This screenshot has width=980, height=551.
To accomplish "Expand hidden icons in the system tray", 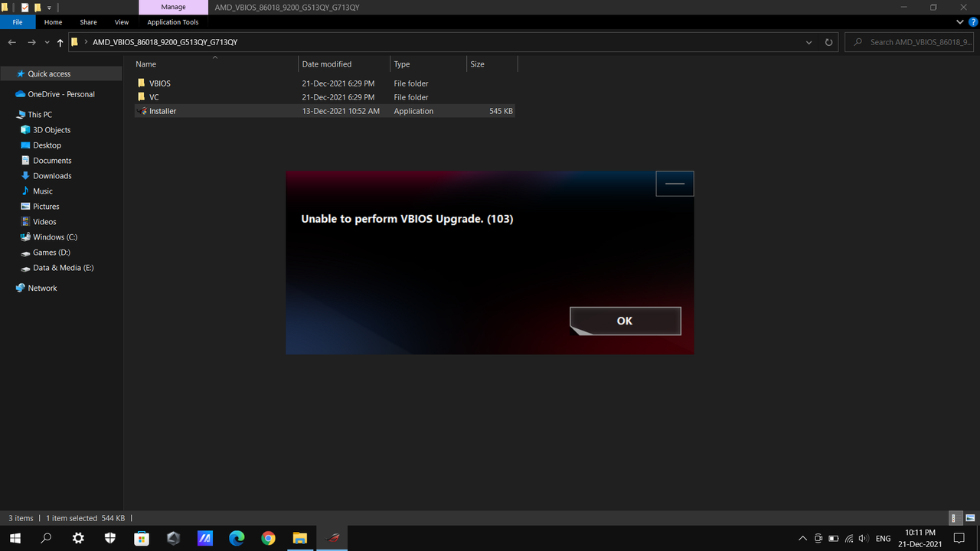I will tap(802, 538).
